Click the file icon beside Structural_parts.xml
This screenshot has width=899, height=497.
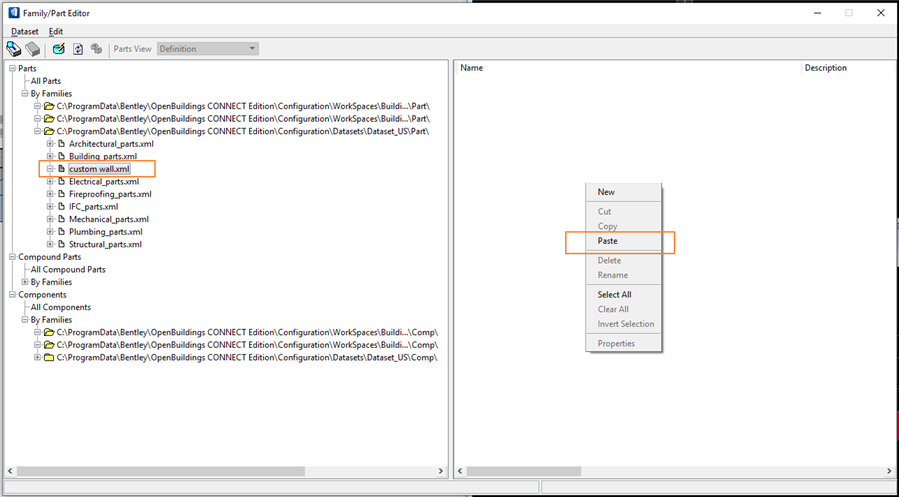61,244
